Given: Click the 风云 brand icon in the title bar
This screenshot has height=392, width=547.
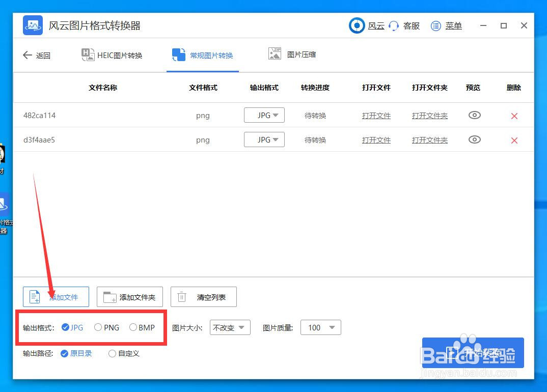Looking at the screenshot, I should 357,26.
